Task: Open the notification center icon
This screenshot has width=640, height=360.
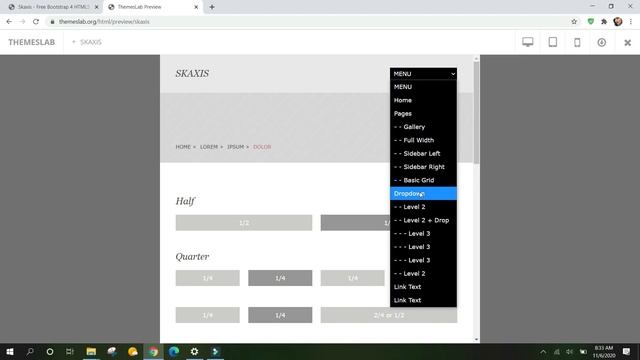Action: 627,351
